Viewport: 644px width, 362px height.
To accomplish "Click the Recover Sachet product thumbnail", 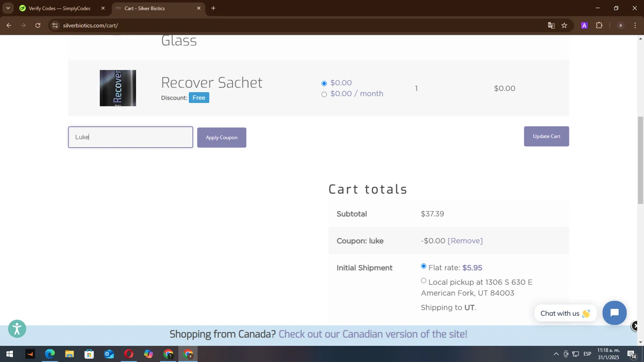I will [x=118, y=88].
